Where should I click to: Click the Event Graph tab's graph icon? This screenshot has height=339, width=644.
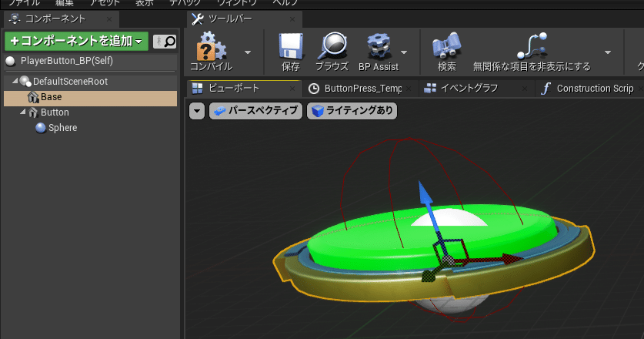pos(430,88)
